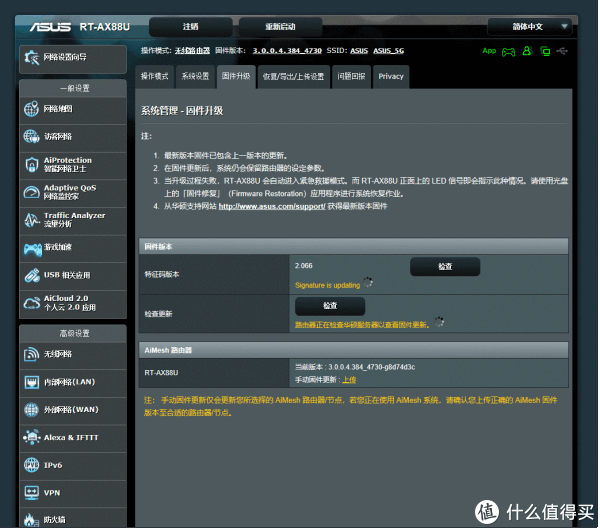Click the ASUS SSID link
Image resolution: width=600 pixels, height=530 pixels.
(x=360, y=51)
